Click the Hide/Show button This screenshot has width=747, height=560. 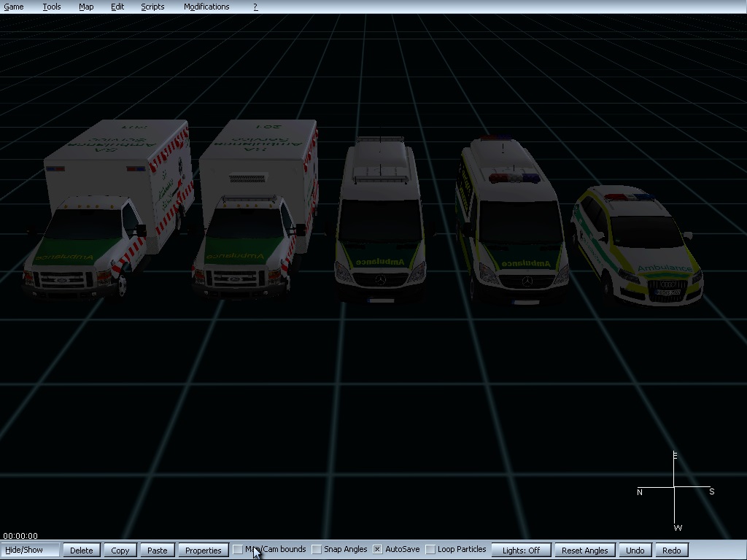pos(31,550)
